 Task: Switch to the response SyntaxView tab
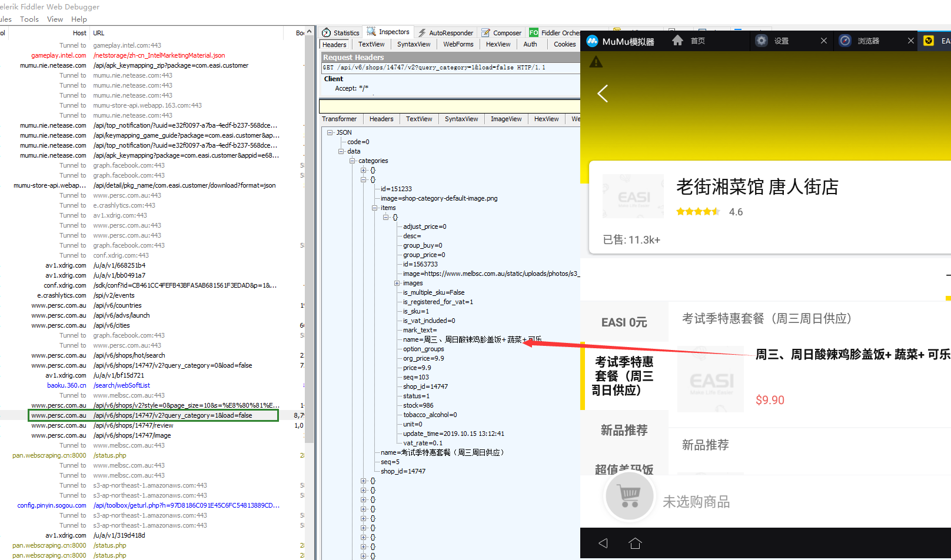(461, 119)
